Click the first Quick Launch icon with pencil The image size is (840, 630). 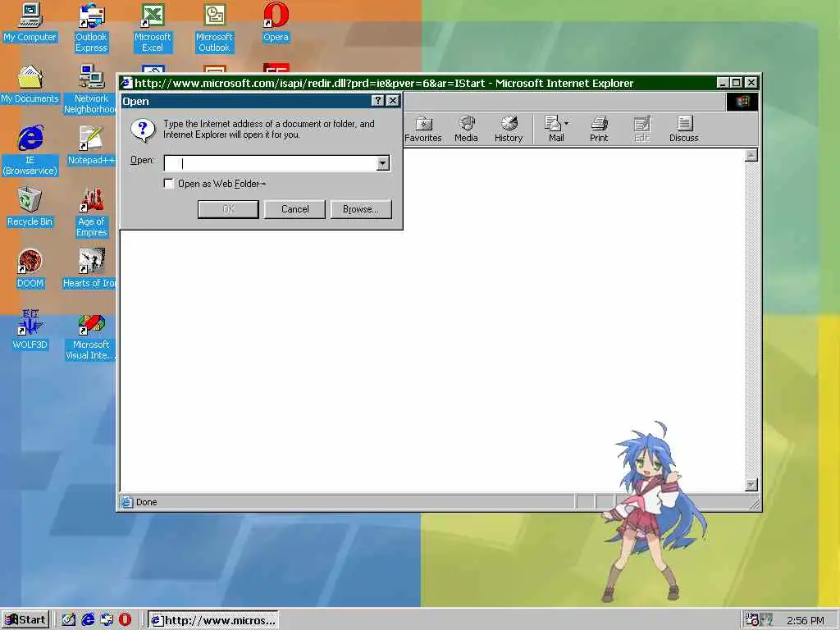tap(69, 620)
